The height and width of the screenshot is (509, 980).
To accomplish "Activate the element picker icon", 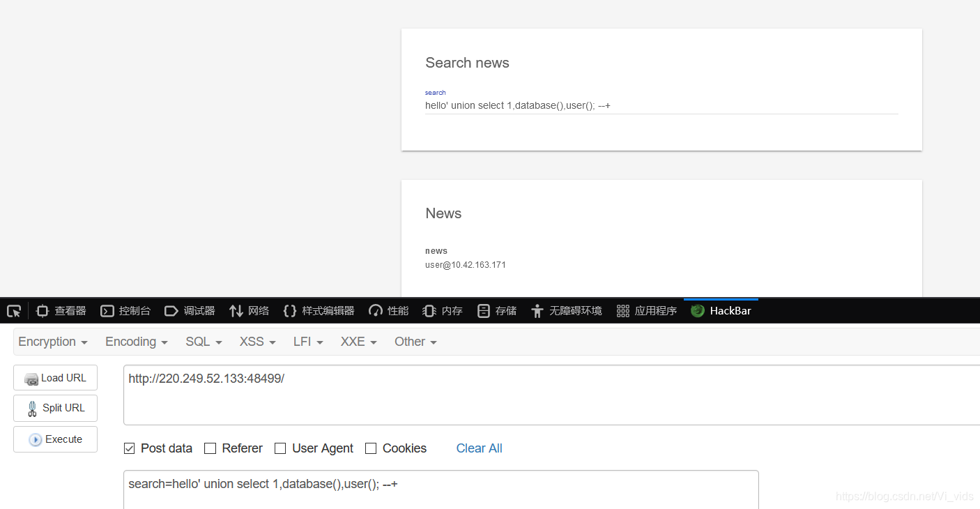I will tap(14, 311).
